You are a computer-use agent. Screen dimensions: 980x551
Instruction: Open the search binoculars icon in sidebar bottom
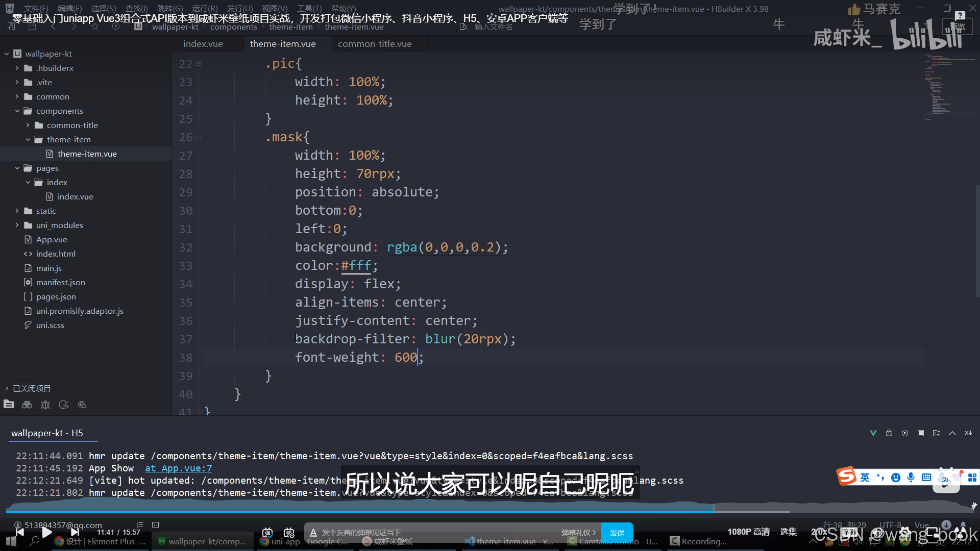(x=27, y=405)
